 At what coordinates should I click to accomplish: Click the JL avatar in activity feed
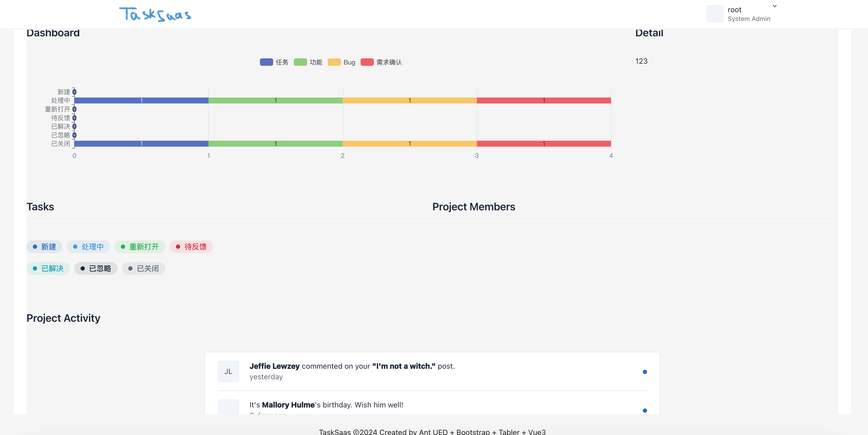(x=228, y=371)
